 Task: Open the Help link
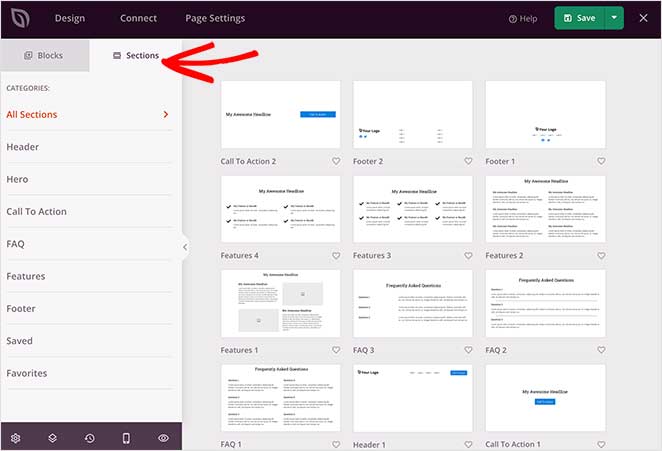pos(523,18)
